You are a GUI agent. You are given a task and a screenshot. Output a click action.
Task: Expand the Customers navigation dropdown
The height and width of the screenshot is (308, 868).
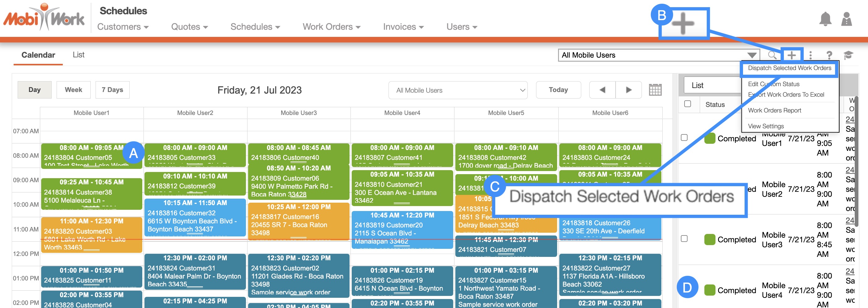[x=122, y=27]
